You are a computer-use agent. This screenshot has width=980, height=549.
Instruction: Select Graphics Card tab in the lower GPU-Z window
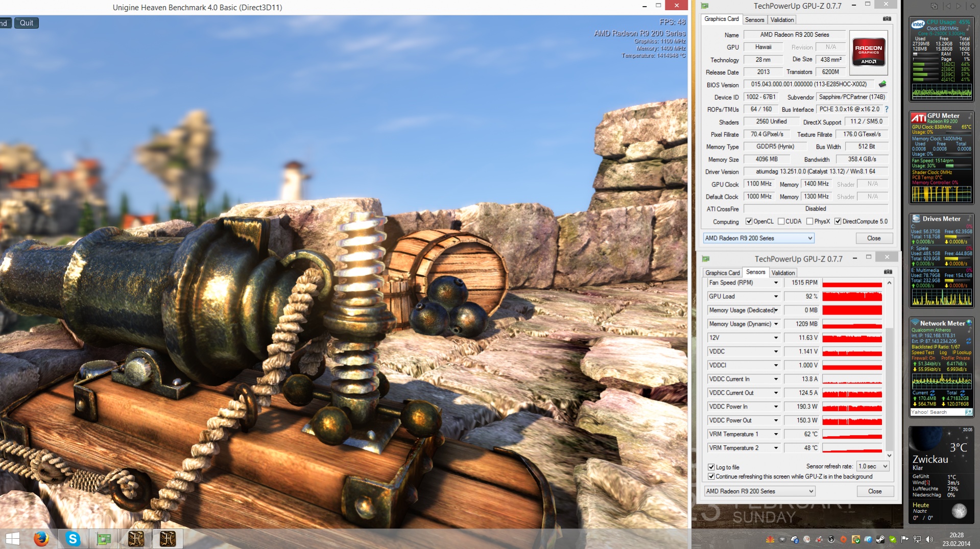pos(722,273)
